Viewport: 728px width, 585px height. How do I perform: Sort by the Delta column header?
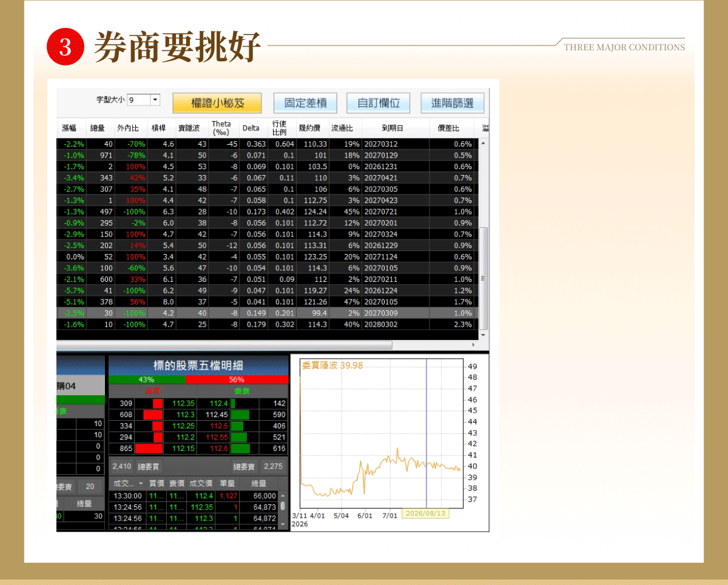click(x=251, y=128)
